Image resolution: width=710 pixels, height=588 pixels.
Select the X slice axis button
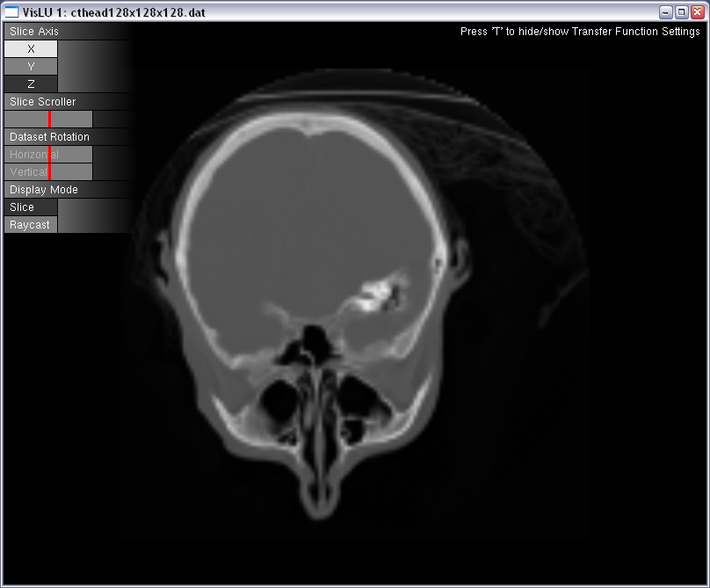click(x=31, y=49)
